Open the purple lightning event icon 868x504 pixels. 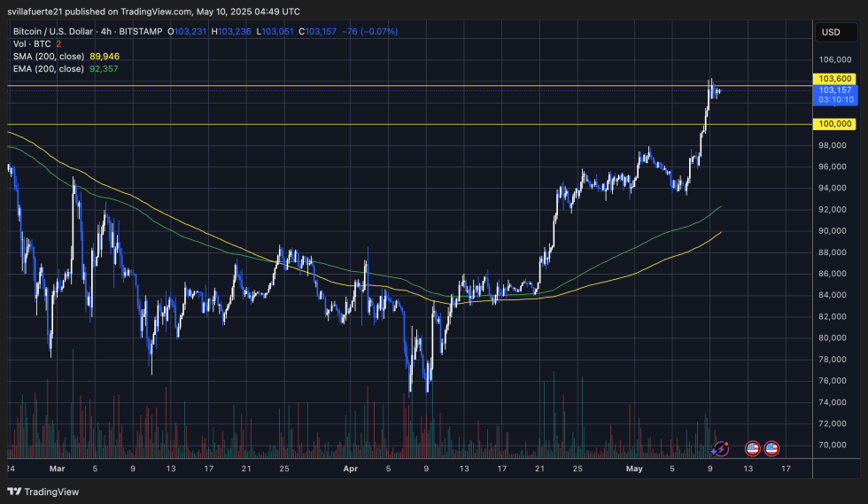(720, 449)
